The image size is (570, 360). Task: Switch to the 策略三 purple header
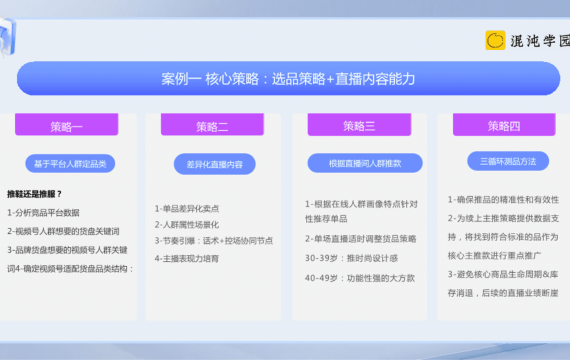(359, 125)
